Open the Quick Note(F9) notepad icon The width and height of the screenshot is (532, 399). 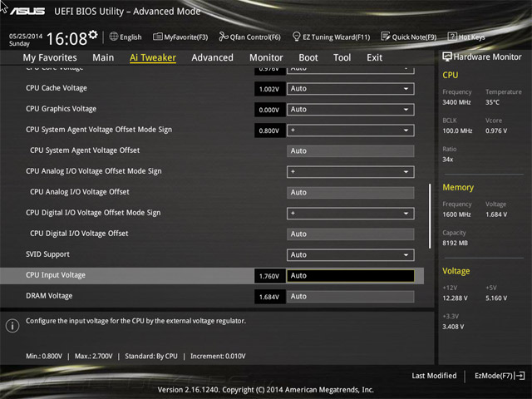pyautogui.click(x=386, y=37)
